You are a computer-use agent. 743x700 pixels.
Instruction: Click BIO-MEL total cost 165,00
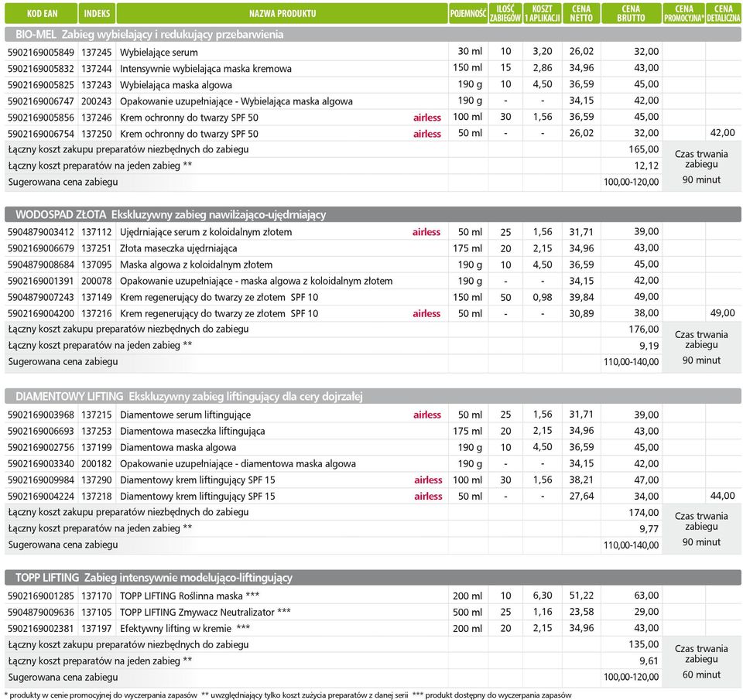tap(643, 149)
